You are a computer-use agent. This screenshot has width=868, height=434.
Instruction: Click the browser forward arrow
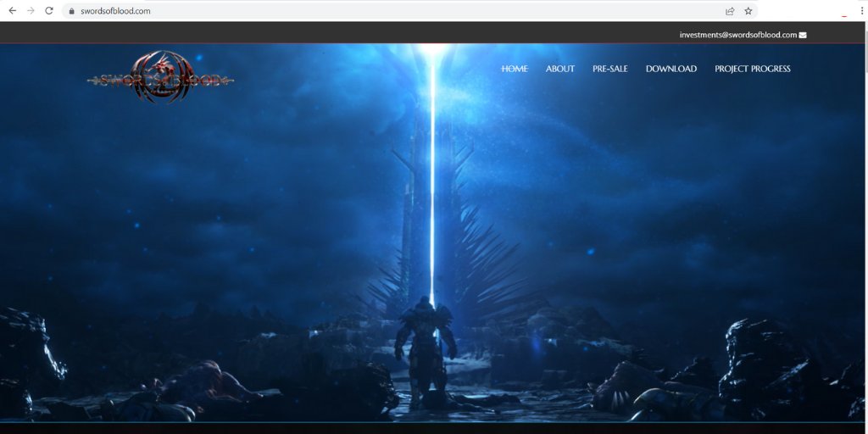pos(31,10)
